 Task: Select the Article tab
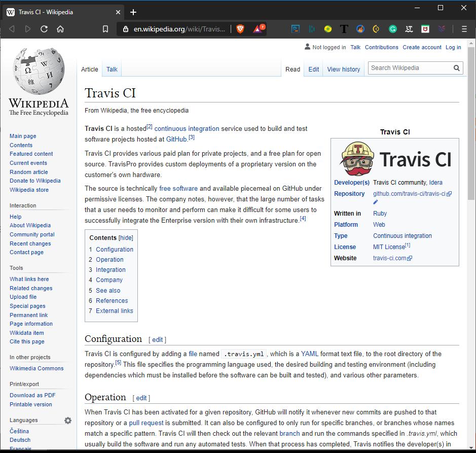click(x=90, y=69)
